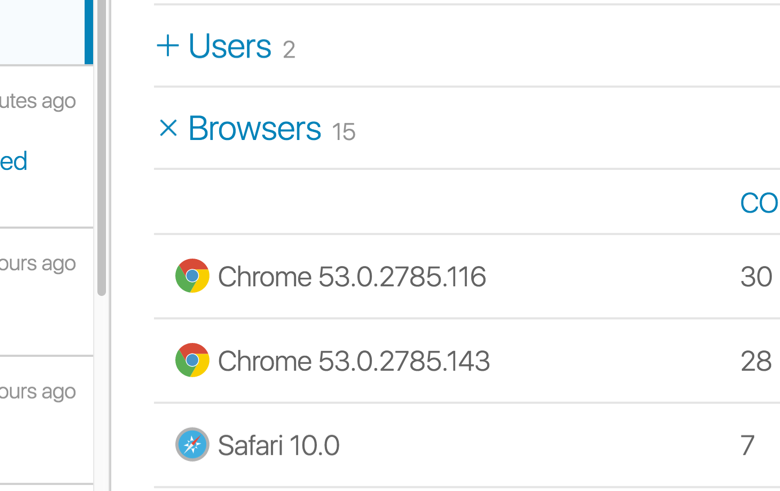This screenshot has width=780, height=491.
Task: Open the first sidebar item marked hours ago
Action: [x=46, y=292]
